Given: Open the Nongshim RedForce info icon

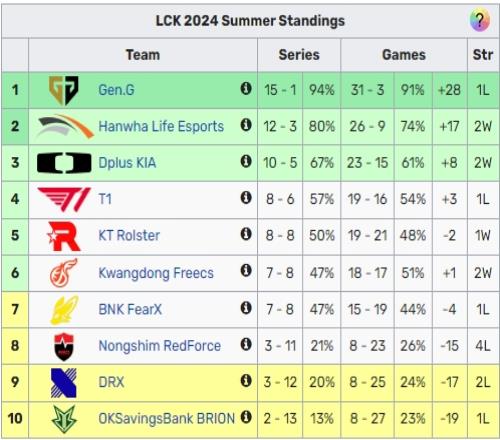Looking at the screenshot, I should point(246,344).
